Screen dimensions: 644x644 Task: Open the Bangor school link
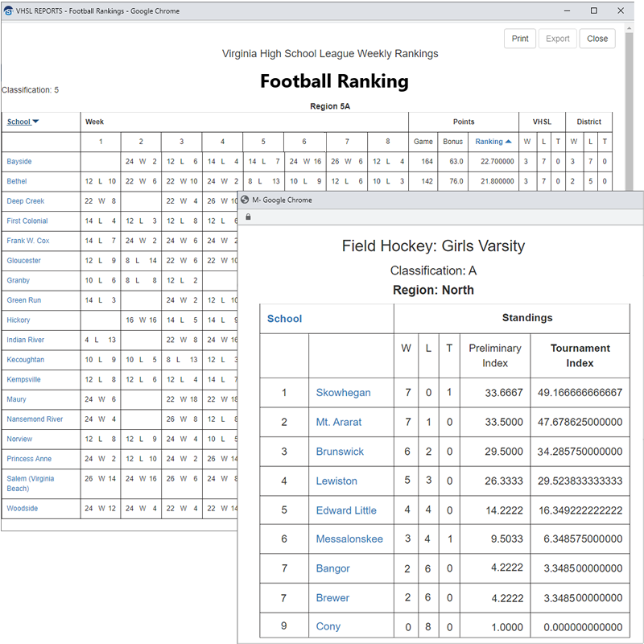pyautogui.click(x=332, y=568)
